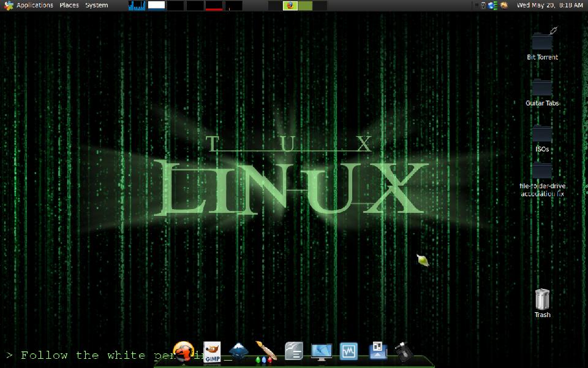The width and height of the screenshot is (588, 368).
Task: Click the blue CPU graph monitor applet
Action: coord(137,6)
